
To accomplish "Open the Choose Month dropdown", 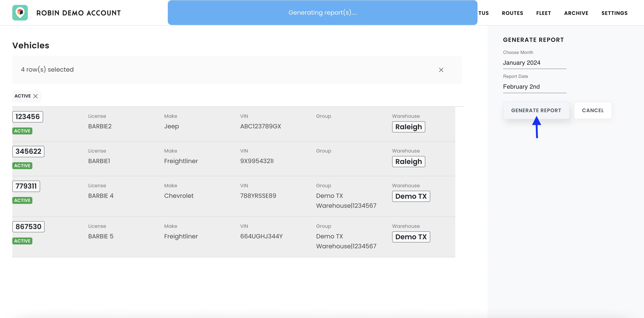I will tap(534, 63).
